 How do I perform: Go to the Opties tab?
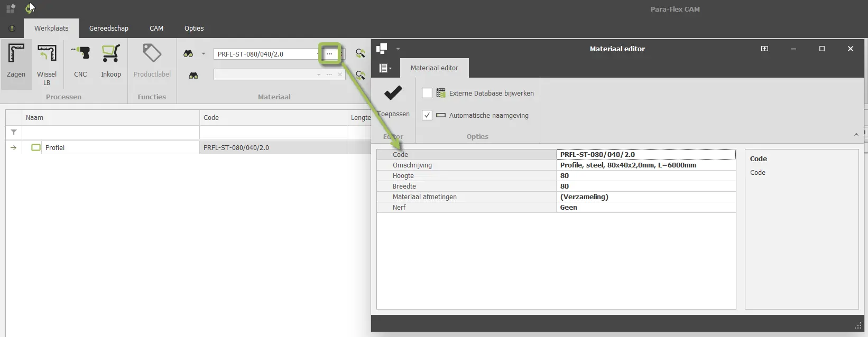194,29
